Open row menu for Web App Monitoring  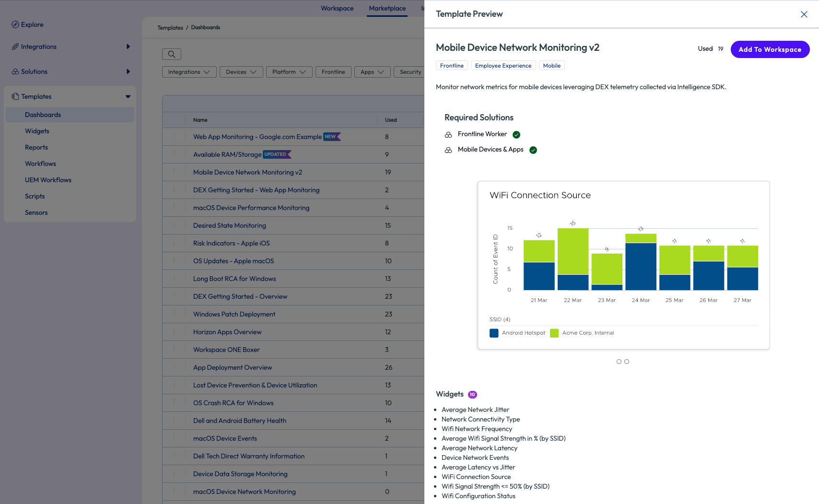point(174,137)
